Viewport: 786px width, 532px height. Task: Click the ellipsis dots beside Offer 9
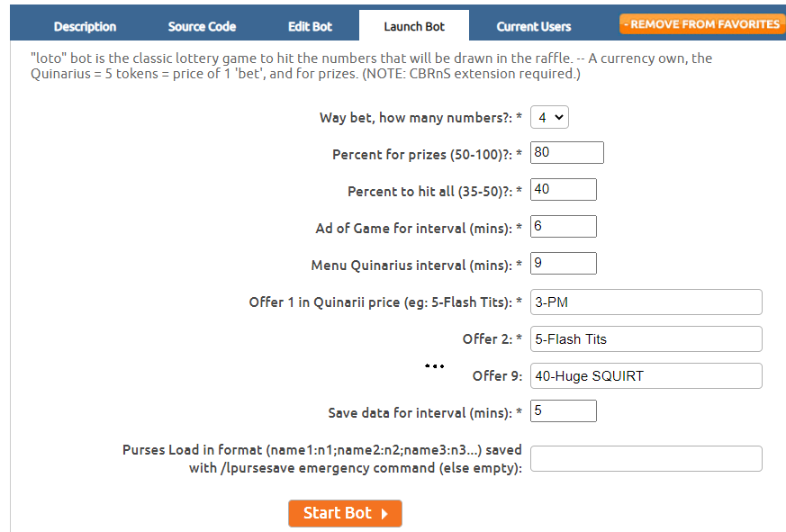pos(435,366)
